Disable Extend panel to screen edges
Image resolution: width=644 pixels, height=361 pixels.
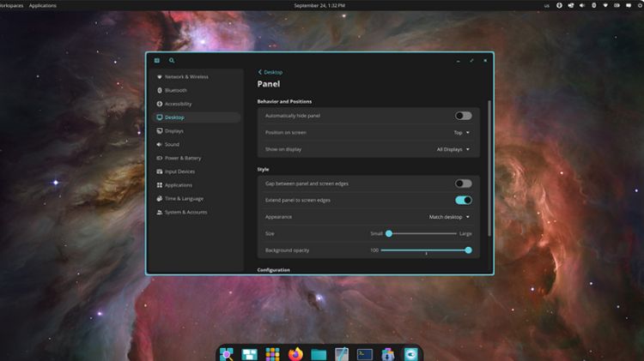[x=463, y=201]
